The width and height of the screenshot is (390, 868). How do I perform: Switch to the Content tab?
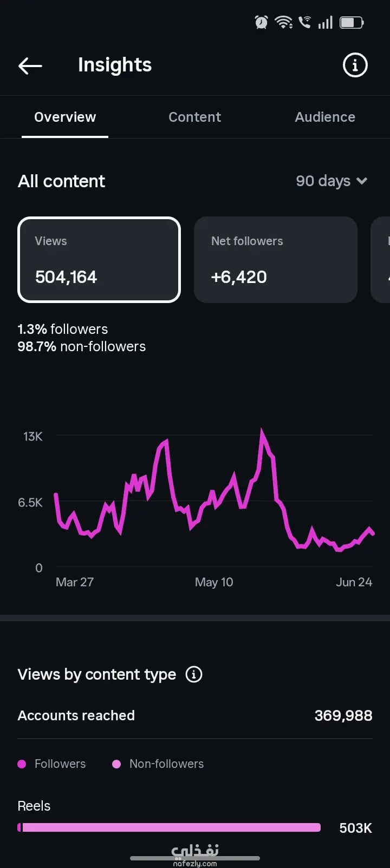(x=194, y=117)
